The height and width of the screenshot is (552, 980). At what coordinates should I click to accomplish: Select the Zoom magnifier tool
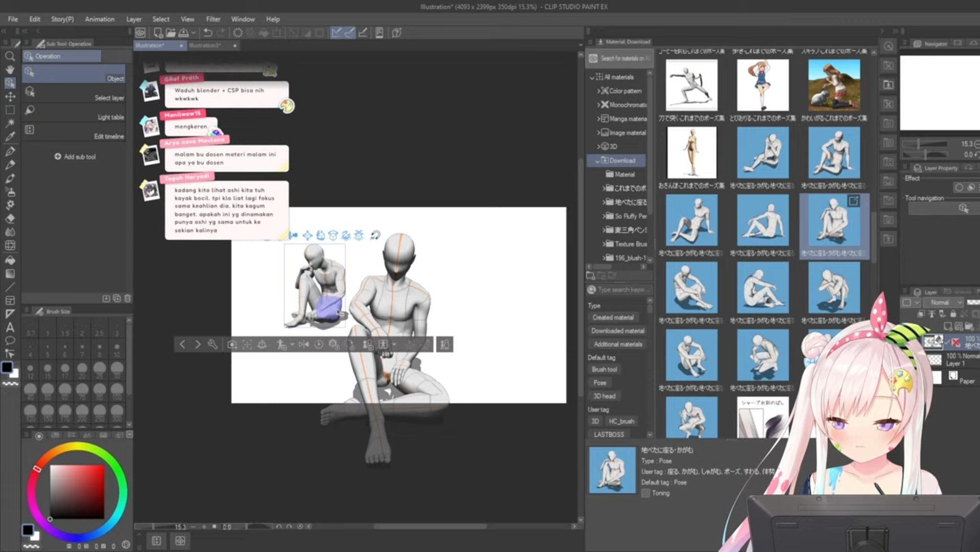click(10, 56)
